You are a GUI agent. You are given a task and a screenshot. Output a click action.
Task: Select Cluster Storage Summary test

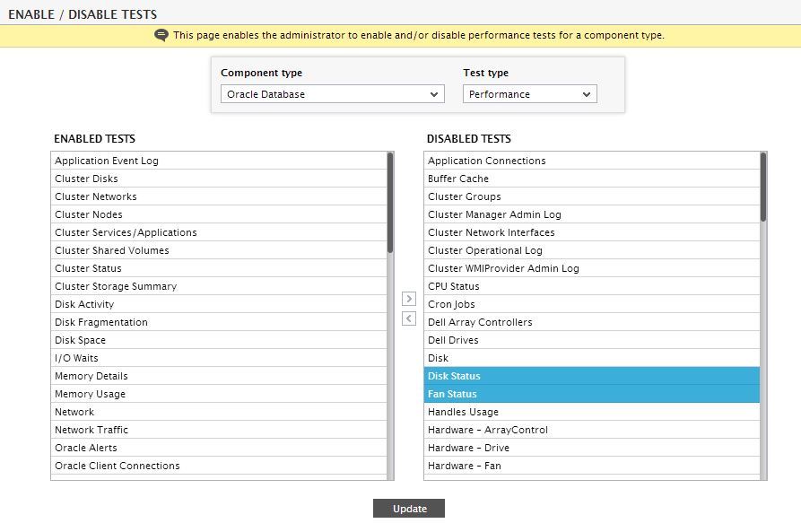point(219,285)
